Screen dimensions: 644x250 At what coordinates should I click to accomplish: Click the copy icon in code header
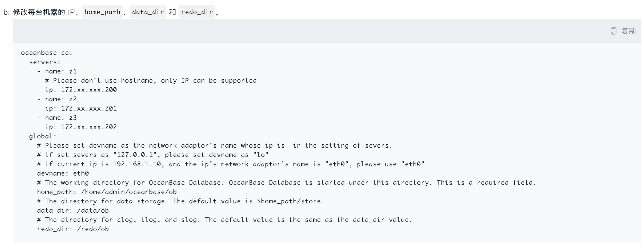tap(613, 31)
